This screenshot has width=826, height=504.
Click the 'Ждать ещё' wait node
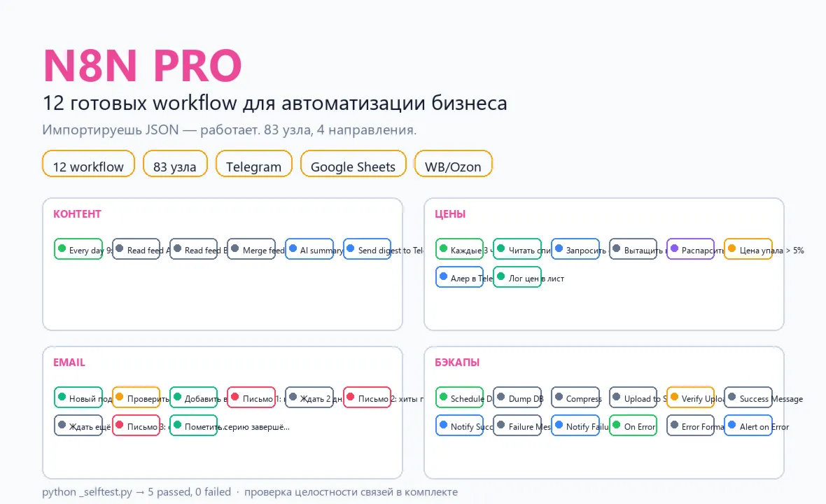(78, 426)
